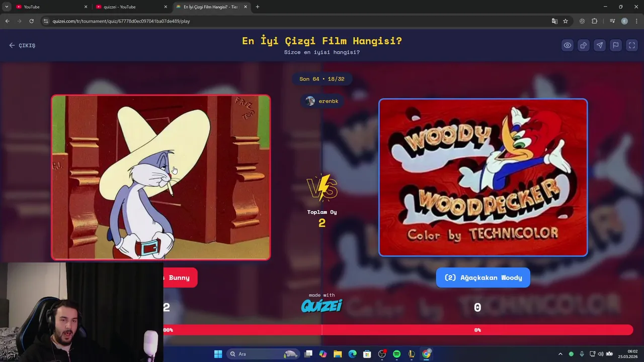Open Spotify from taskbar

tap(396, 354)
